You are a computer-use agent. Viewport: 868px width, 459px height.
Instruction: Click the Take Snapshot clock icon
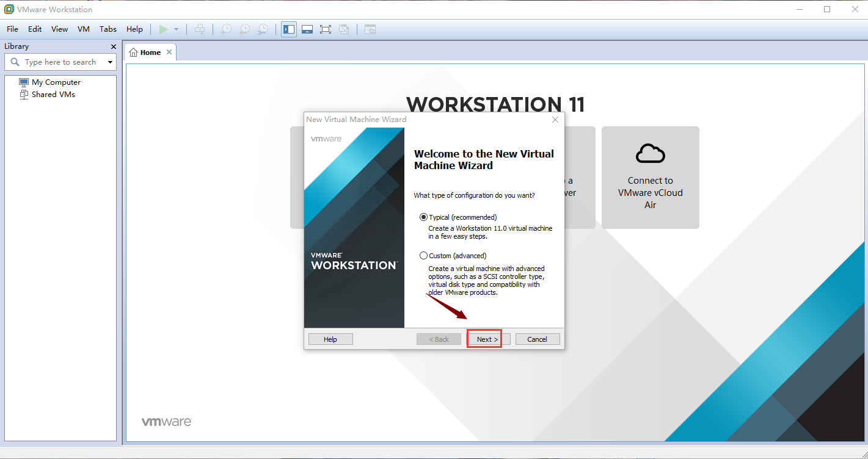(226, 29)
